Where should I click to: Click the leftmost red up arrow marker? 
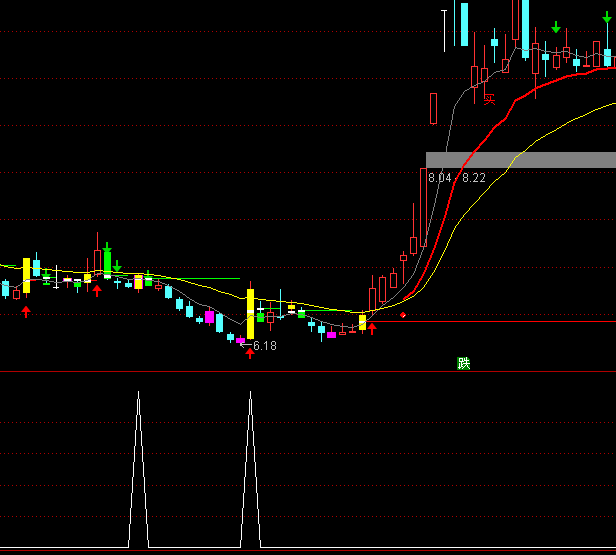(x=26, y=312)
